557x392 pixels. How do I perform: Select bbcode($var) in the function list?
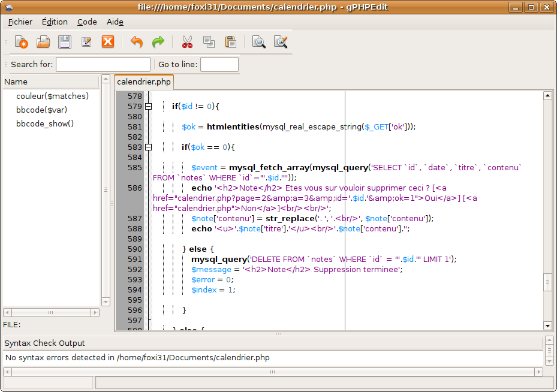click(x=41, y=110)
